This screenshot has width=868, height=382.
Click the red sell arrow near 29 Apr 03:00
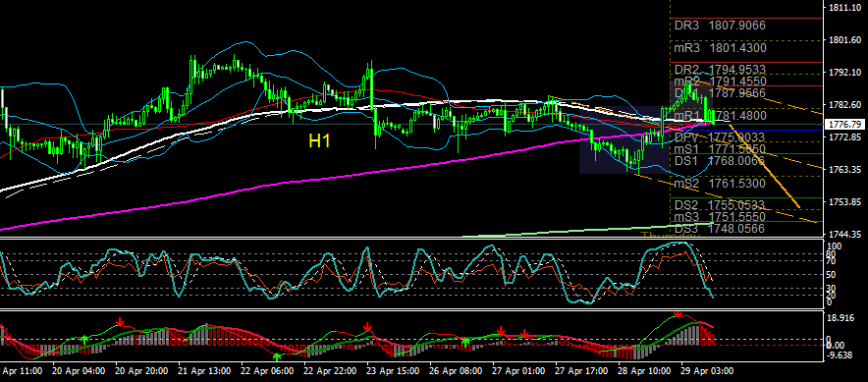click(677, 314)
